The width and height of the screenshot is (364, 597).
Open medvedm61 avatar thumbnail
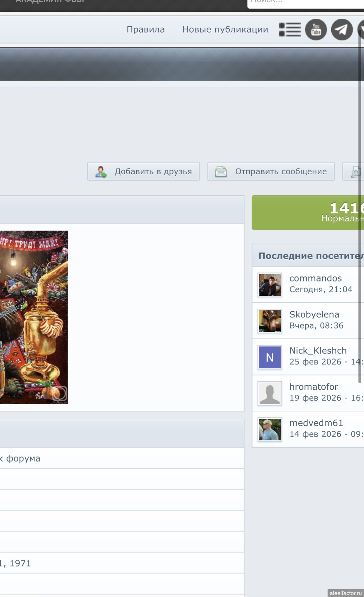pyautogui.click(x=270, y=429)
